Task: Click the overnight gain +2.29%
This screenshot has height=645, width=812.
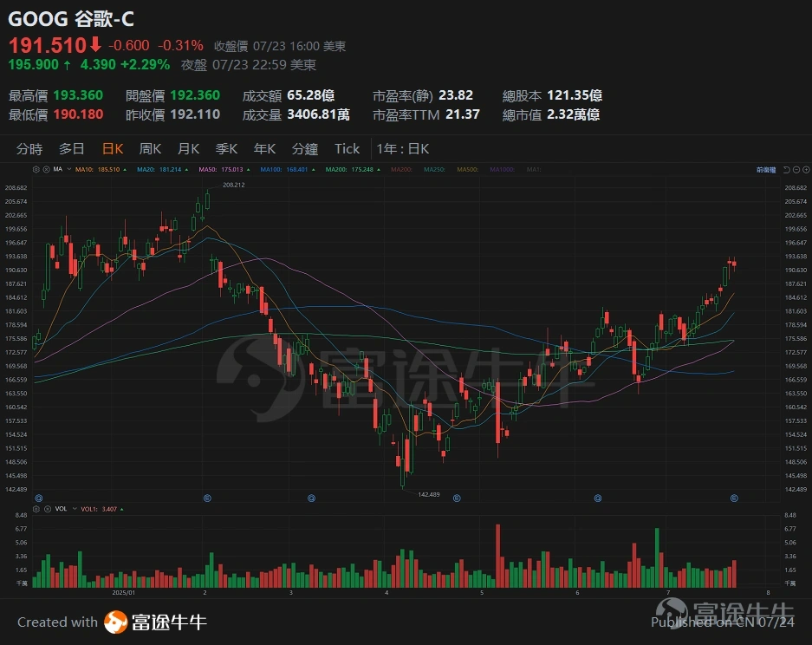Action: (x=145, y=65)
